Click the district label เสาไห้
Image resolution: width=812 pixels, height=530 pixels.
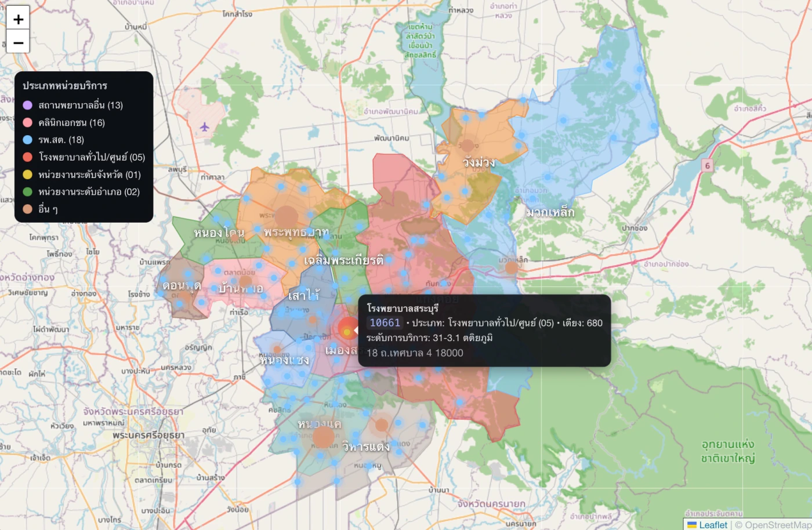303,296
